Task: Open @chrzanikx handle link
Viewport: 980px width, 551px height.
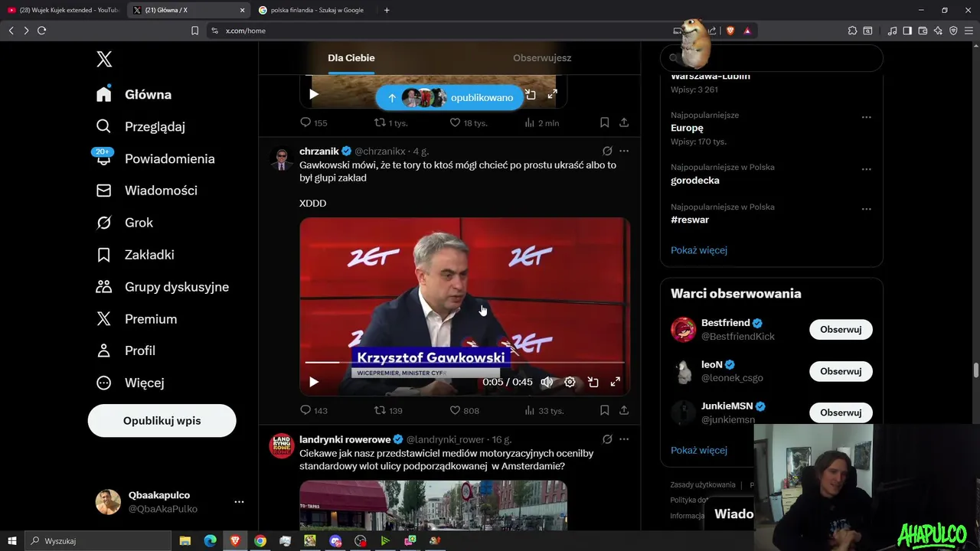Action: 380,152
